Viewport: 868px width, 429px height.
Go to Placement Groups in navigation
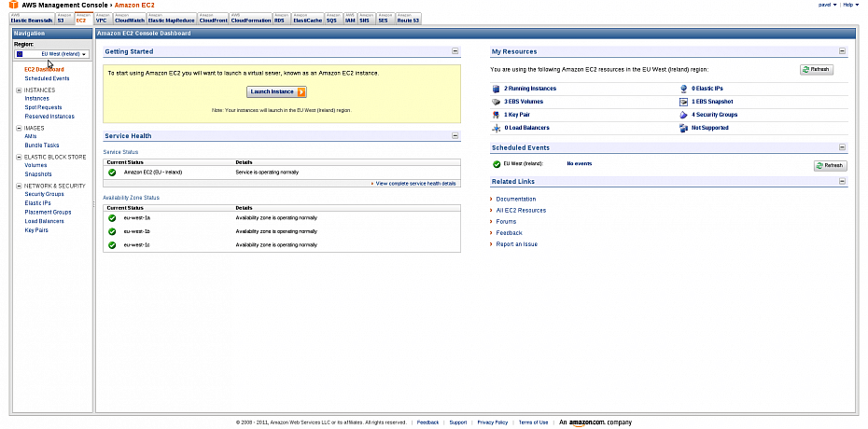pyautogui.click(x=48, y=213)
